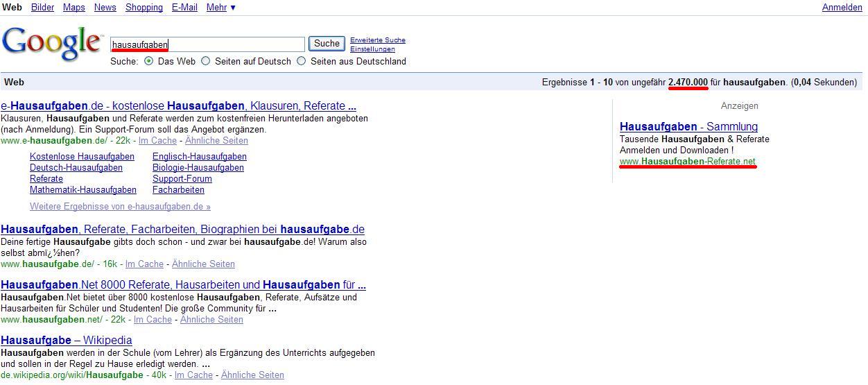Open 'Ähnliche Seiten' for the Wikipedia result
This screenshot has width=868, height=385.
[x=252, y=375]
